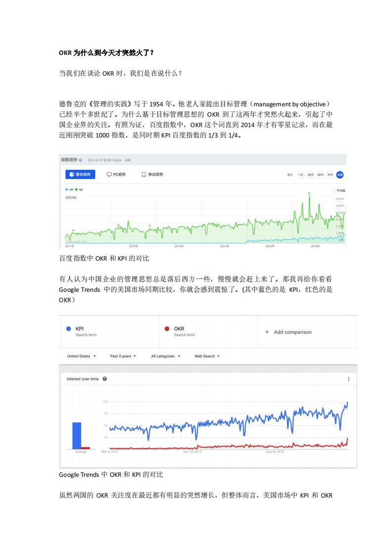Click the 整体趋势 button

(80, 175)
